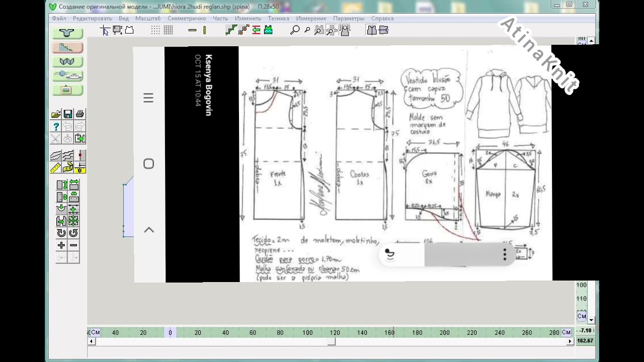Click the dotted piece width resize icon
The image size is (644, 362).
(x=73, y=197)
